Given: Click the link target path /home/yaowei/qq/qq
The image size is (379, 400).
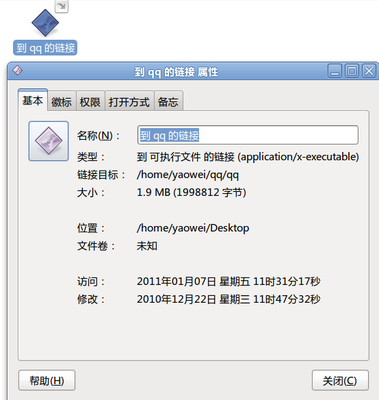Looking at the screenshot, I should 188,175.
